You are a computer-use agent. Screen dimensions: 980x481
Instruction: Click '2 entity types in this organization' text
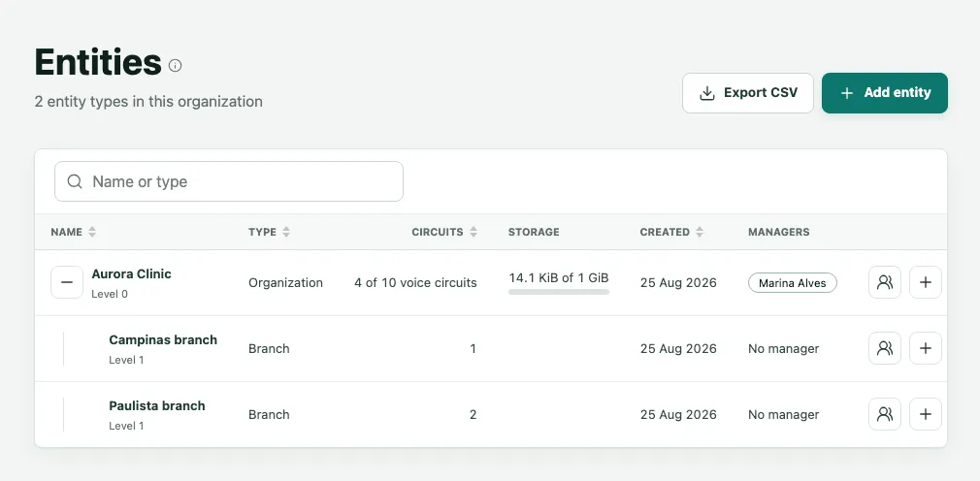(148, 101)
